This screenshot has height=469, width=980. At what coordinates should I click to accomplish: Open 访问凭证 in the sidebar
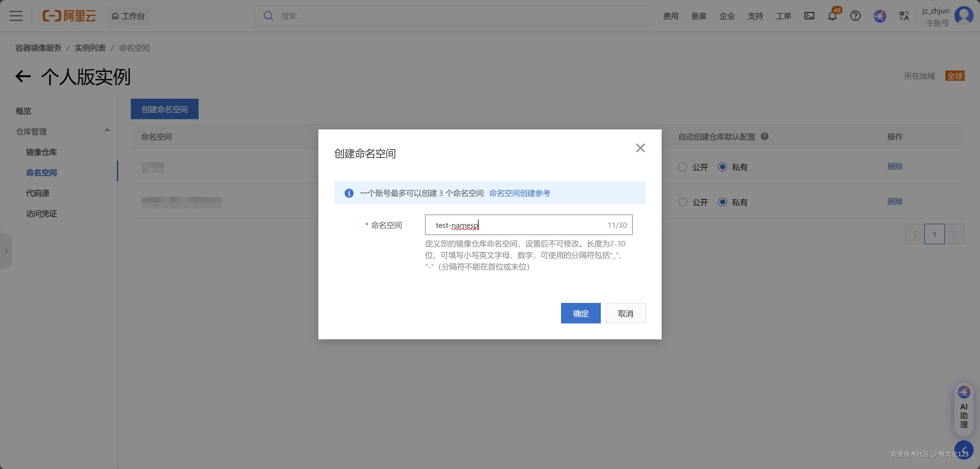[x=42, y=213]
